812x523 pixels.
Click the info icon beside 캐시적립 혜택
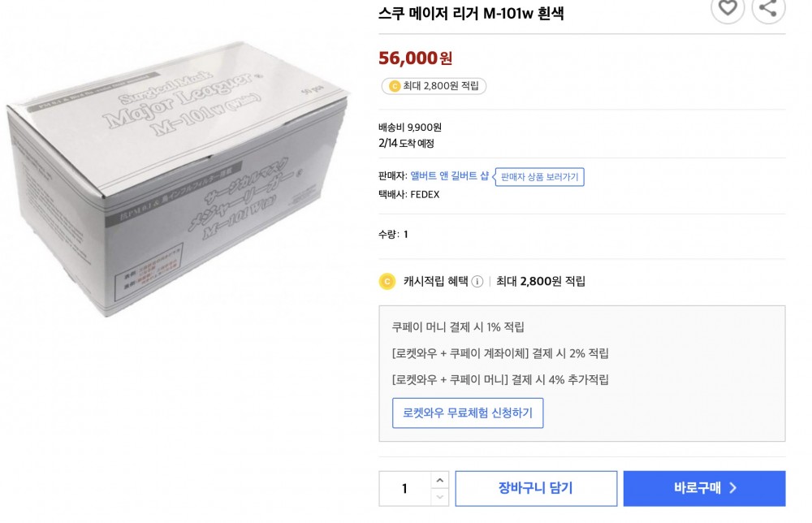(477, 282)
